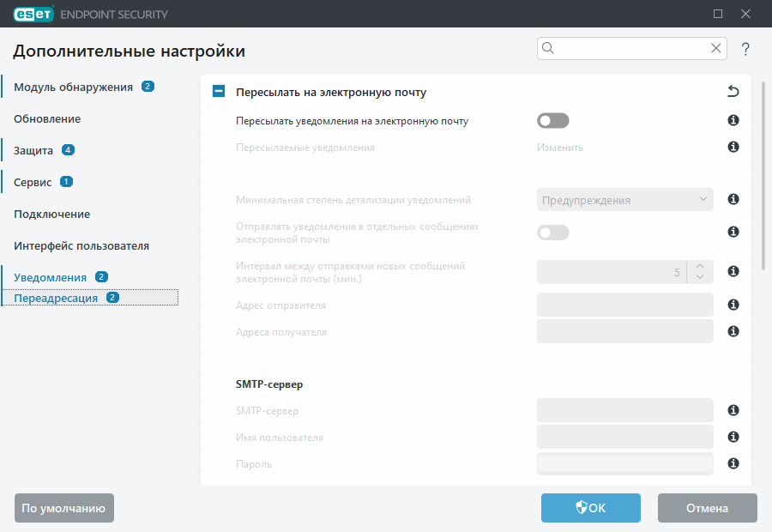Select 'Интерфейс пользователя' in the sidebar
772x532 pixels.
click(81, 245)
